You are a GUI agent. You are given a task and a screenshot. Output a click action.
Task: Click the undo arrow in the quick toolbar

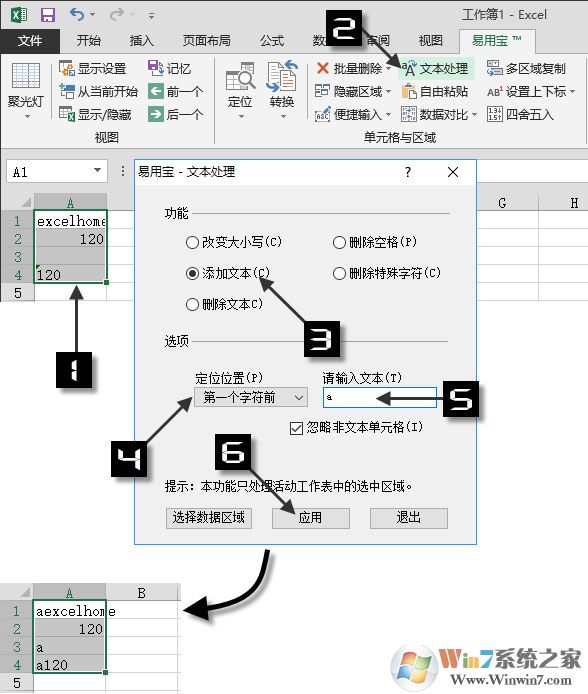[77, 15]
